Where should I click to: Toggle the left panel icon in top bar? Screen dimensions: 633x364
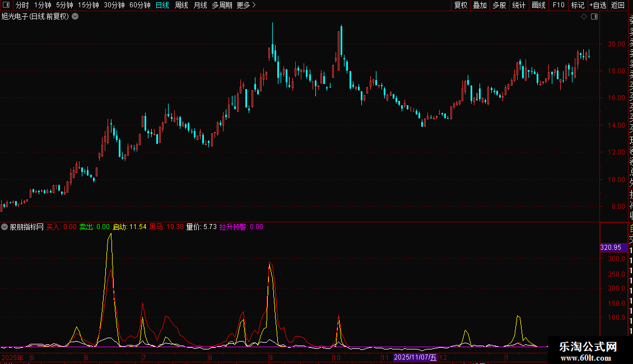6,5
